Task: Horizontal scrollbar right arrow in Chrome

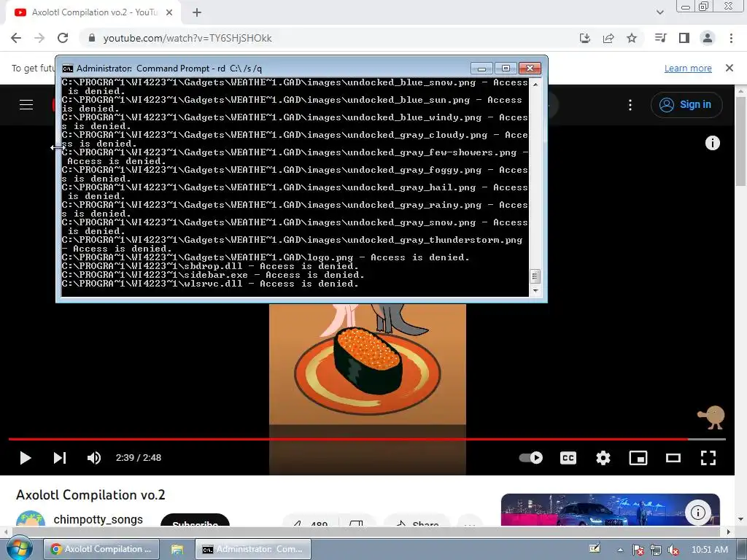Action: pos(729,532)
